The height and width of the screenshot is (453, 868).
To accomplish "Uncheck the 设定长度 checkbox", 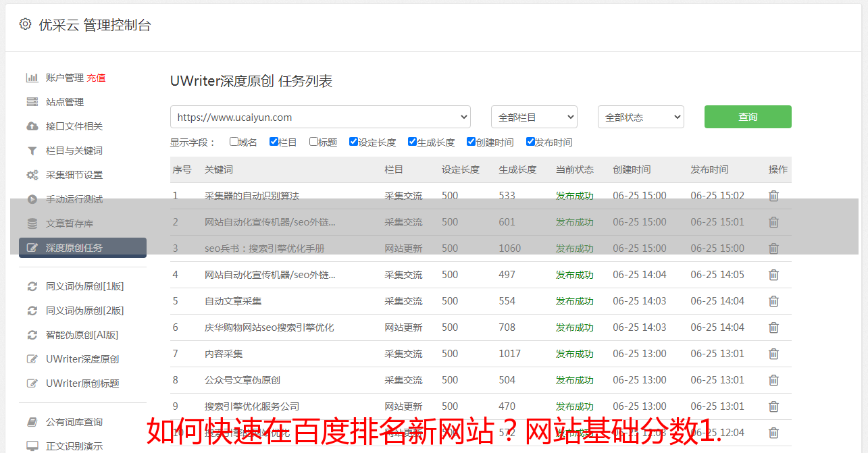I will (x=353, y=142).
